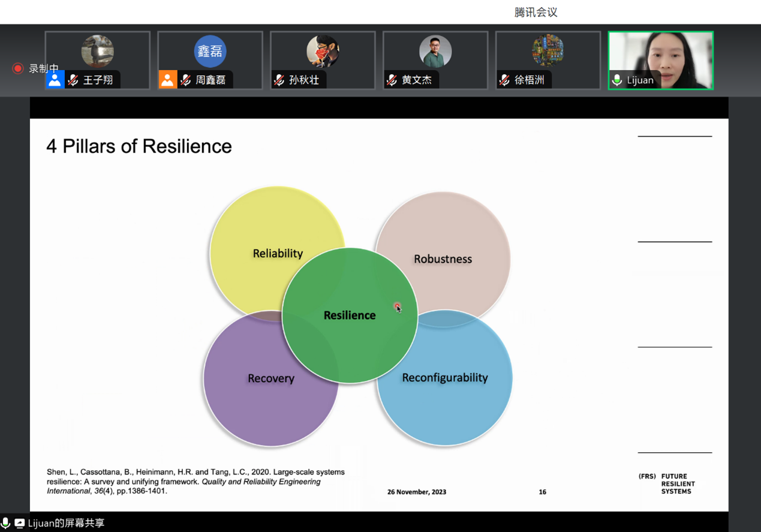Click the 腾讯会议 window title

click(x=536, y=12)
